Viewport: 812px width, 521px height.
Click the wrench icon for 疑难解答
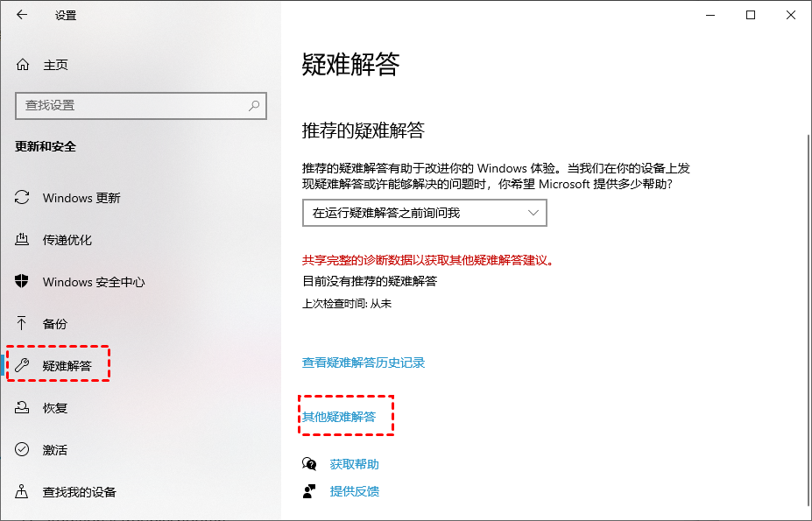coord(22,365)
